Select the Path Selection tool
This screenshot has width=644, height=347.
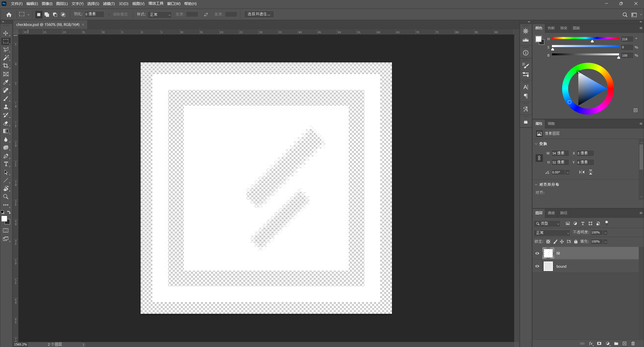[6, 172]
